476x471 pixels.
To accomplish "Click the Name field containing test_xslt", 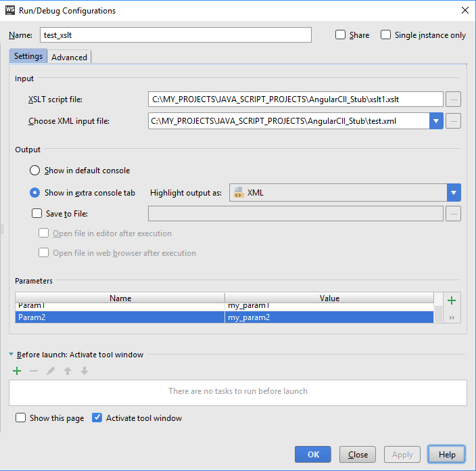I will (176, 35).
